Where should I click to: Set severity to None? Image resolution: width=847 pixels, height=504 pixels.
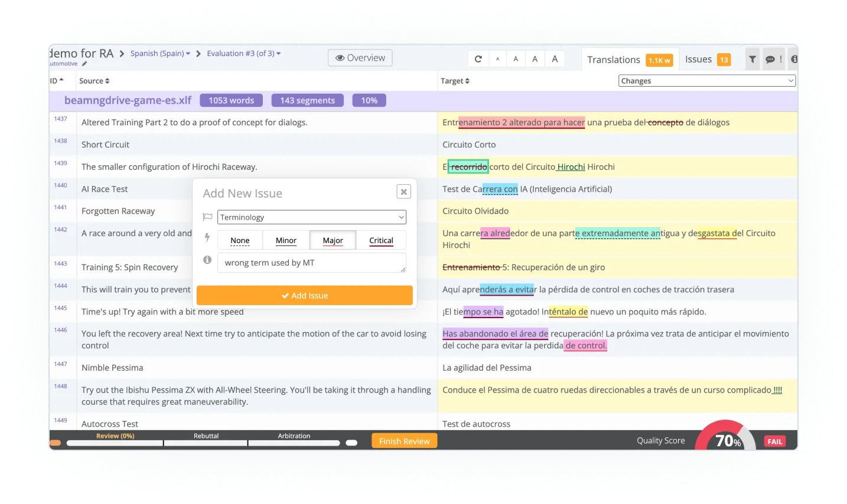[x=240, y=240]
